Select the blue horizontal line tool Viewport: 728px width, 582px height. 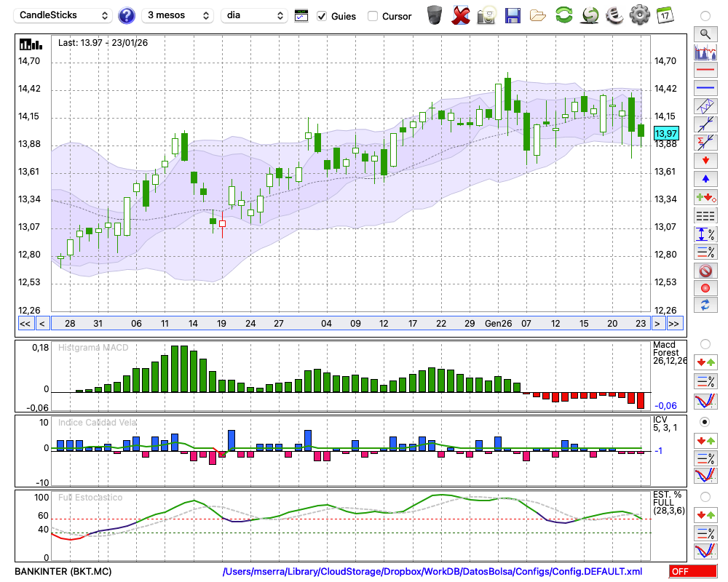(705, 88)
